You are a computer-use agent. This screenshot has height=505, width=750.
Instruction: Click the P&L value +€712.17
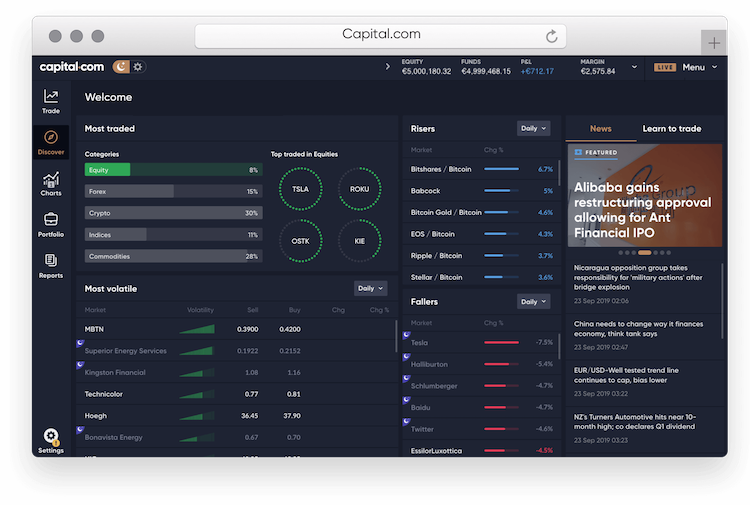point(537,71)
